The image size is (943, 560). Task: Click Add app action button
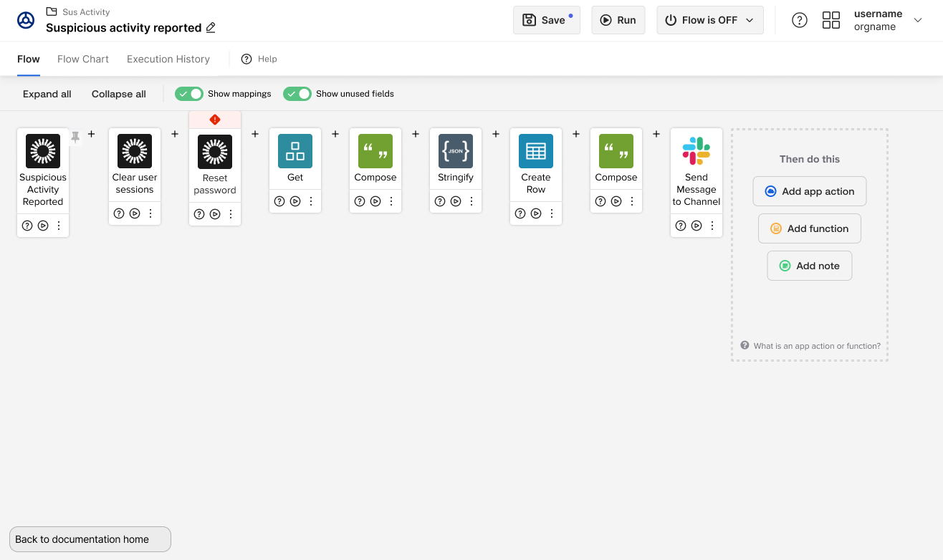810,191
